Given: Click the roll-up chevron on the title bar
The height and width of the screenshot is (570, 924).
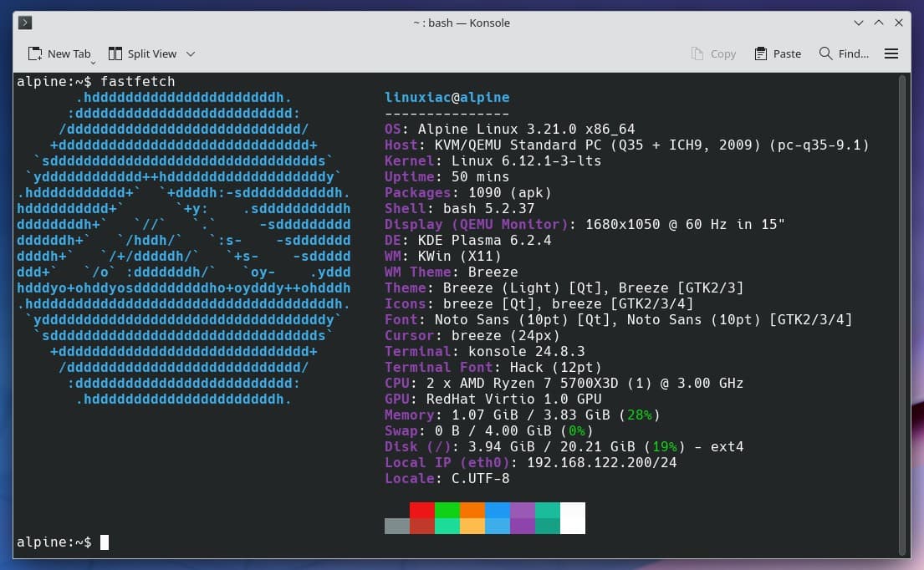Looking at the screenshot, I should (x=877, y=23).
